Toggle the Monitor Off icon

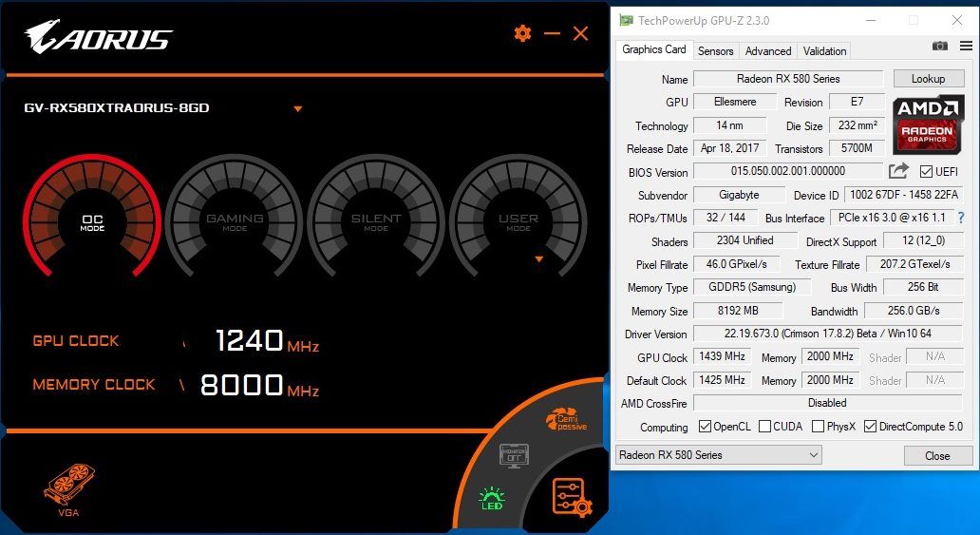tap(514, 454)
